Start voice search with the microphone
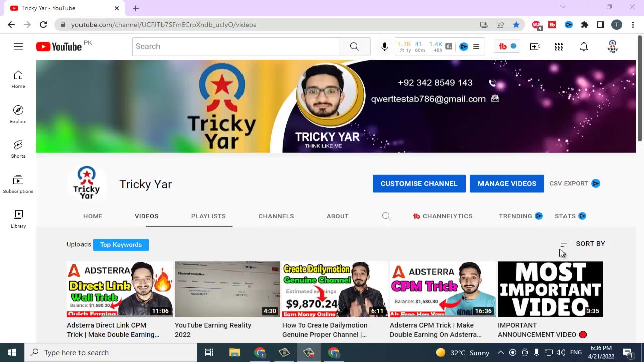This screenshot has height=362, width=644. pyautogui.click(x=385, y=47)
